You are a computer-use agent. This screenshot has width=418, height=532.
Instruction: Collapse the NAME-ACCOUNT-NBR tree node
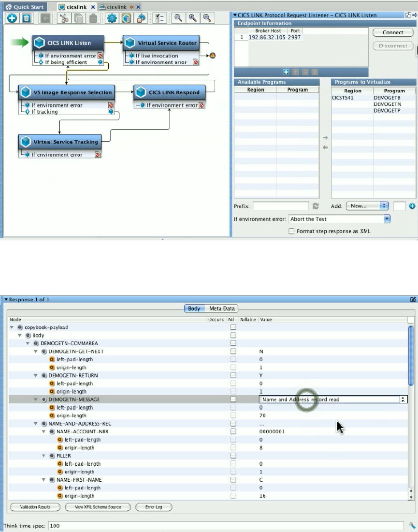(43, 431)
